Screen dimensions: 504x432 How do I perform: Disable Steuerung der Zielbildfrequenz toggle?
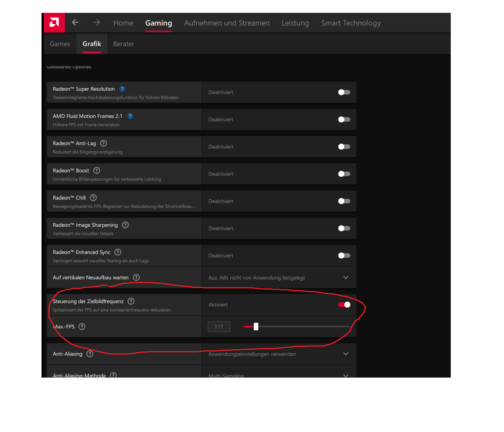click(x=344, y=305)
